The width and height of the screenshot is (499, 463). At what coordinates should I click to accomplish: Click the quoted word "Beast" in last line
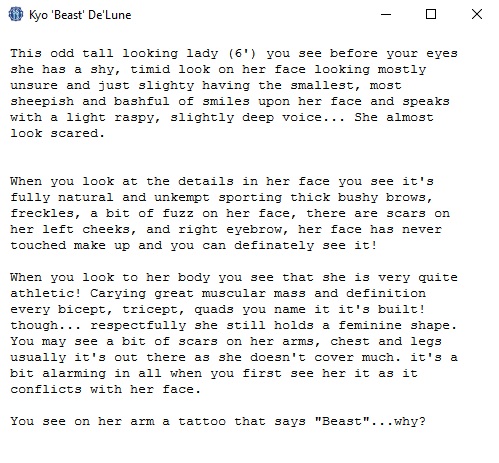point(342,421)
